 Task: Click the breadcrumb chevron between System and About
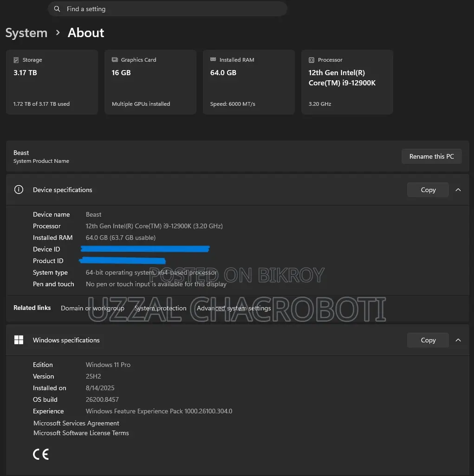58,33
